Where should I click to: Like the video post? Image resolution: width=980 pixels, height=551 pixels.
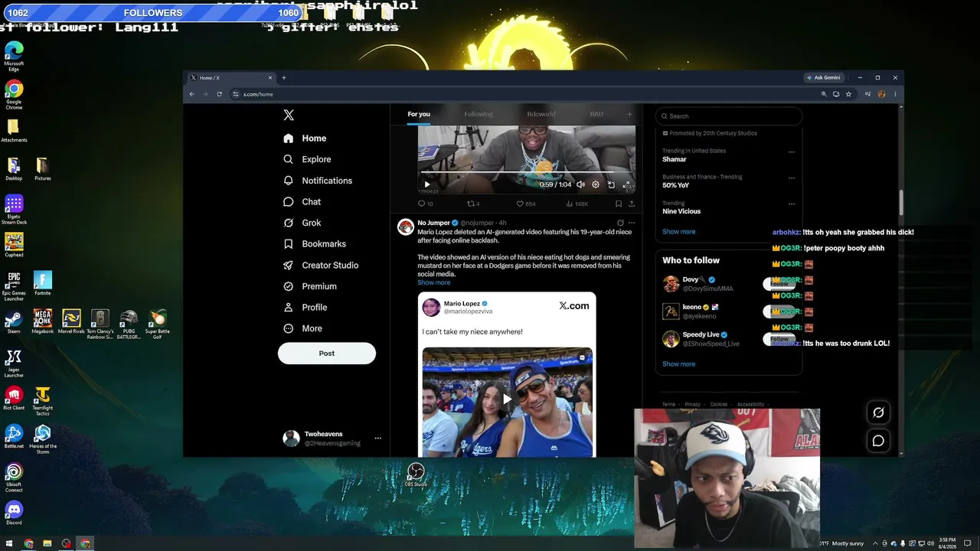click(x=525, y=204)
